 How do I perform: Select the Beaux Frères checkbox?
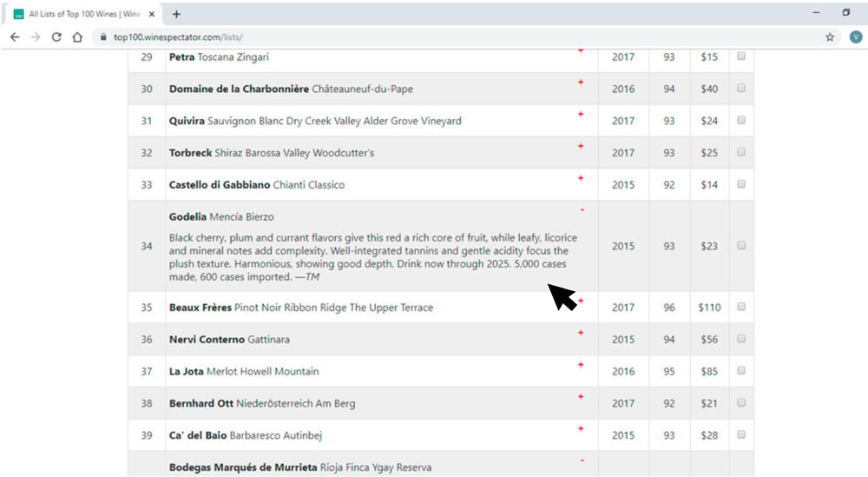pyautogui.click(x=741, y=307)
